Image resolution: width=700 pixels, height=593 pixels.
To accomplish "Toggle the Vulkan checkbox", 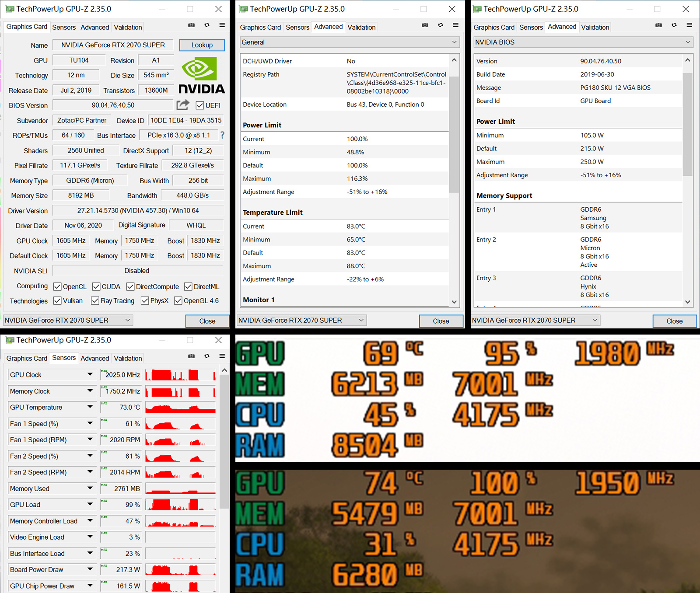I will tap(57, 301).
